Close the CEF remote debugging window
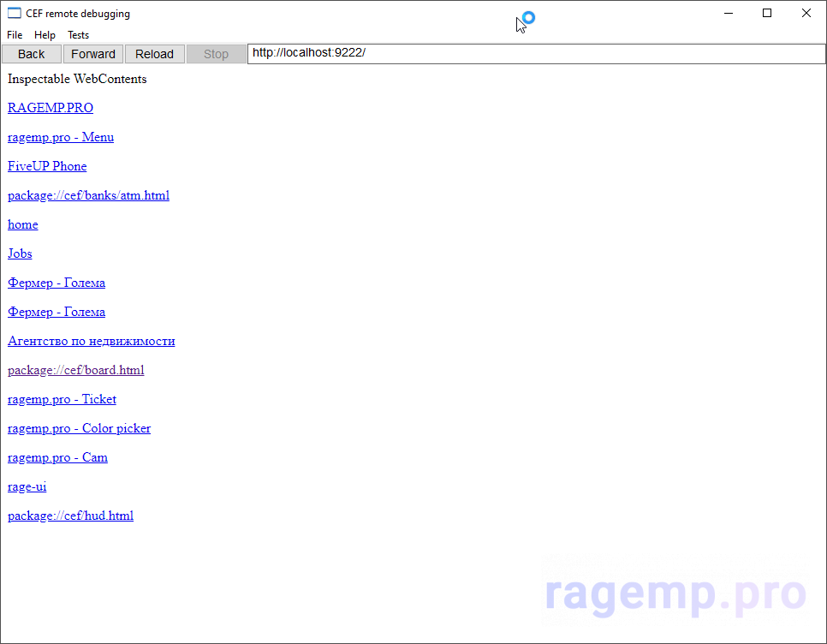 click(x=806, y=13)
